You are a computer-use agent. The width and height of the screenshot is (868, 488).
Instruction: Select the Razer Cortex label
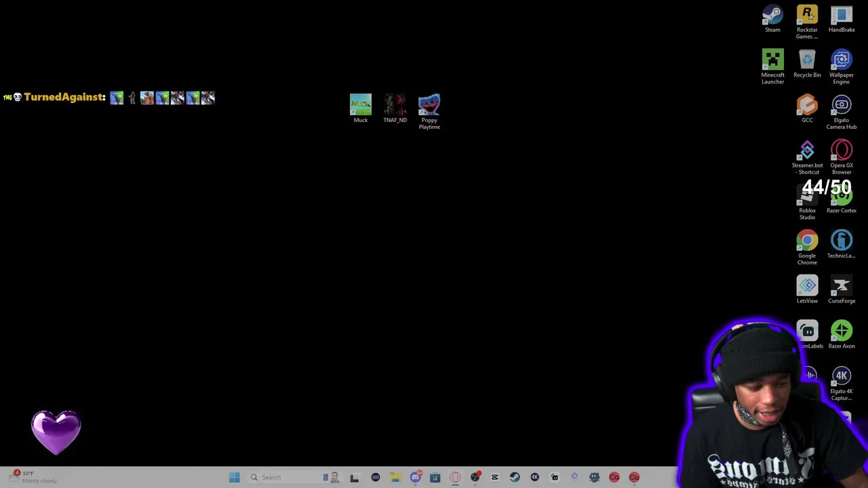point(842,210)
